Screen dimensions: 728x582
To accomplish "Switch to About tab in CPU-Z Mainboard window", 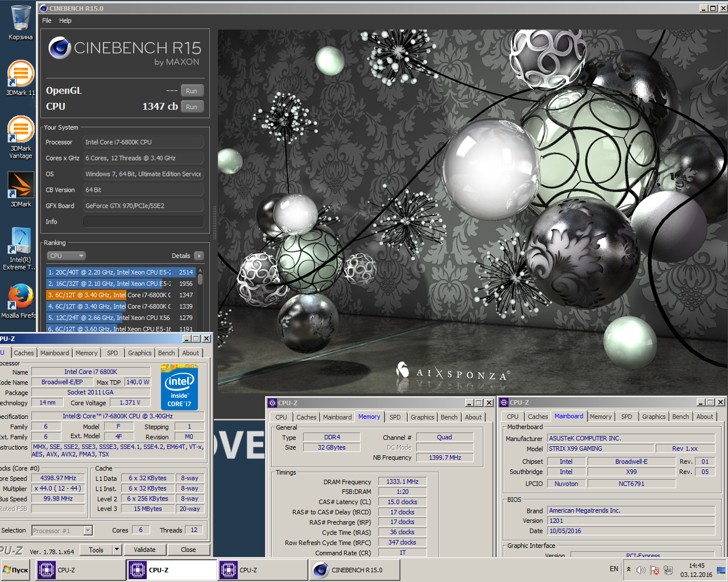I will coord(705,417).
